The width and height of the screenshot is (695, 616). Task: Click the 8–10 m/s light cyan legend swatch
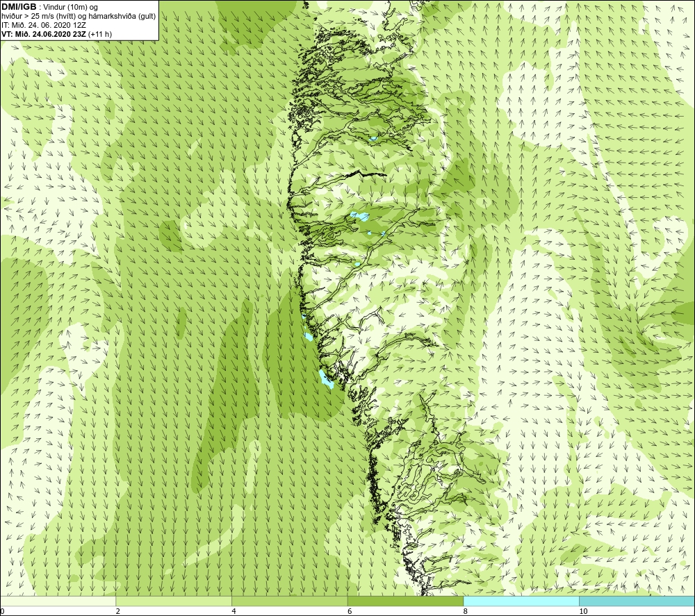[x=521, y=601]
